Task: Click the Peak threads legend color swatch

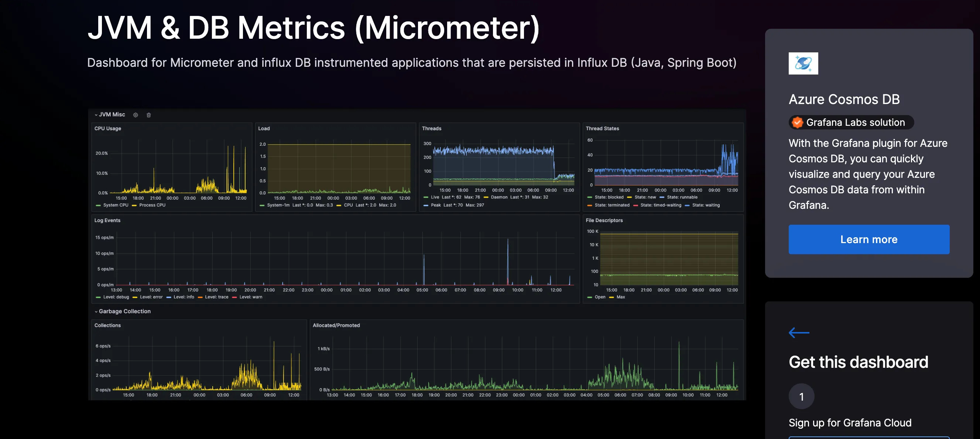Action: tap(426, 205)
